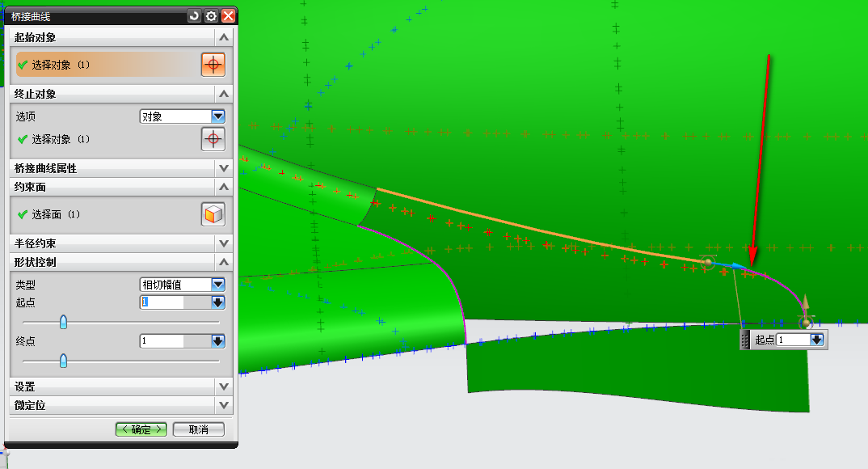This screenshot has height=469, width=868.
Task: Click the 终点 slider handle in the dialog
Action: point(63,361)
